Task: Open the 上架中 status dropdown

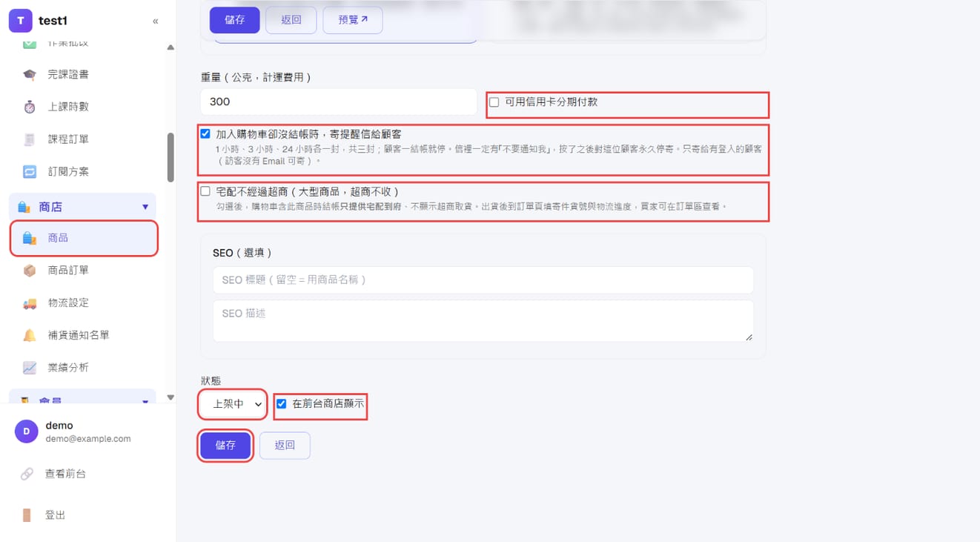Action: click(x=233, y=404)
